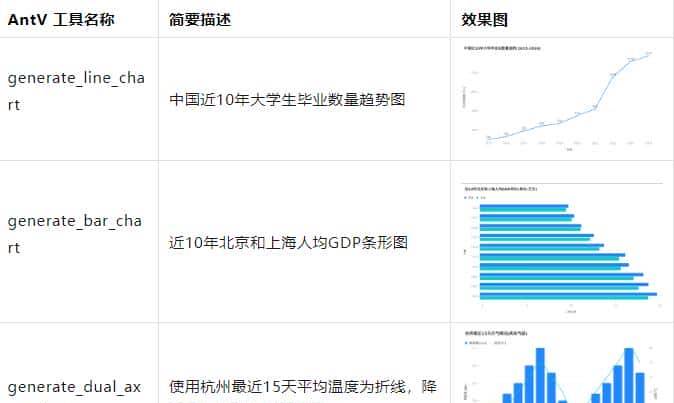Click the description '中国近10年大学生毕业数量趋势图'

(x=287, y=100)
